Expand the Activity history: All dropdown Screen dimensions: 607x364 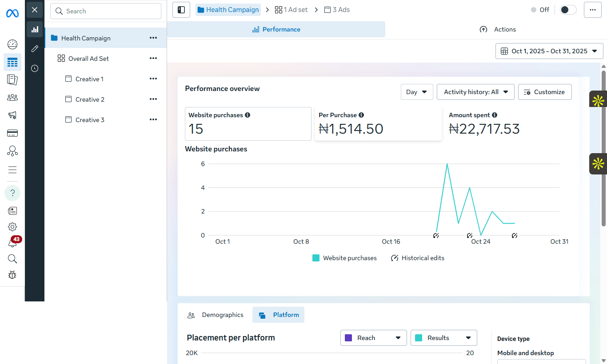[x=475, y=92]
